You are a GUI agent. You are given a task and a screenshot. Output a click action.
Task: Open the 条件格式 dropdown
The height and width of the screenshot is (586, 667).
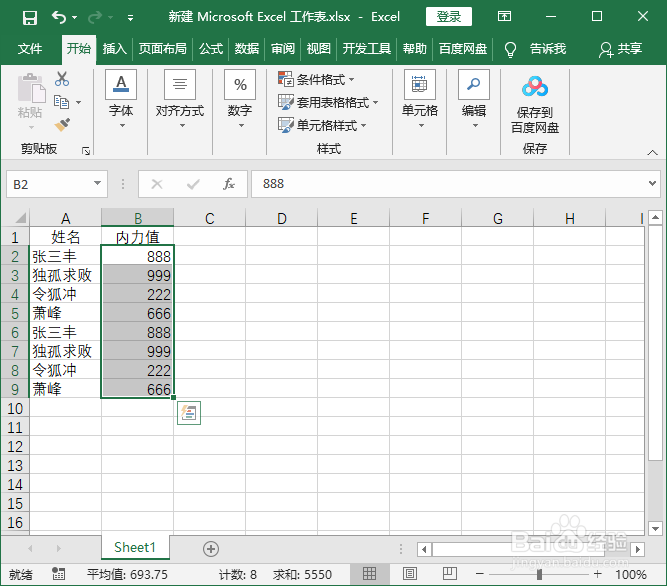316,80
